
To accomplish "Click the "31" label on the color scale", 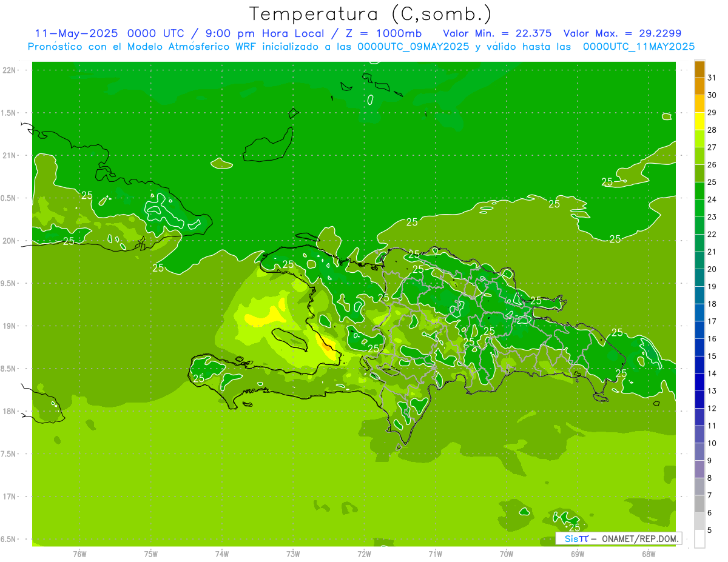I will coord(712,78).
